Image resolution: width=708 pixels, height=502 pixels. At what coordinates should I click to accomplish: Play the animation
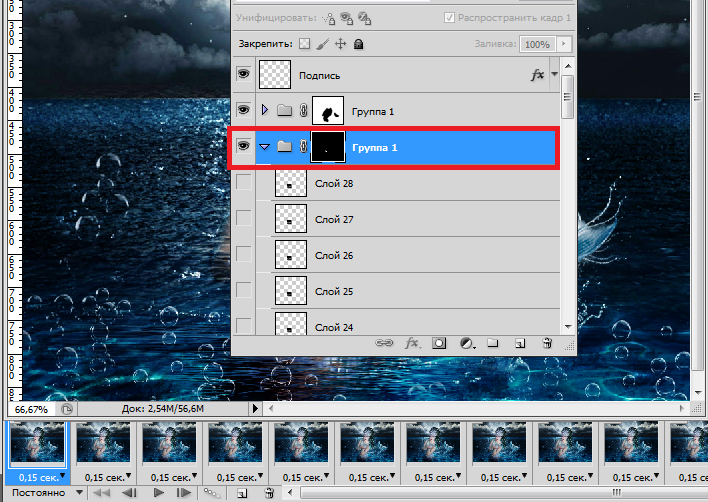coord(157,493)
